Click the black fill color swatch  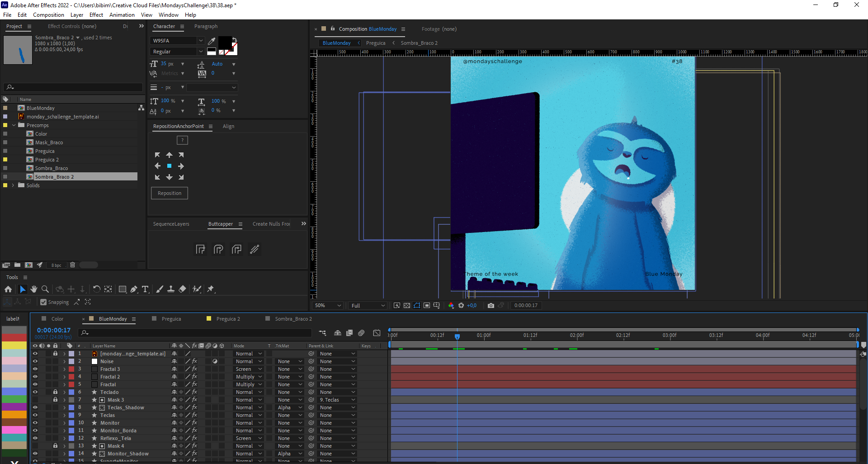pos(225,42)
